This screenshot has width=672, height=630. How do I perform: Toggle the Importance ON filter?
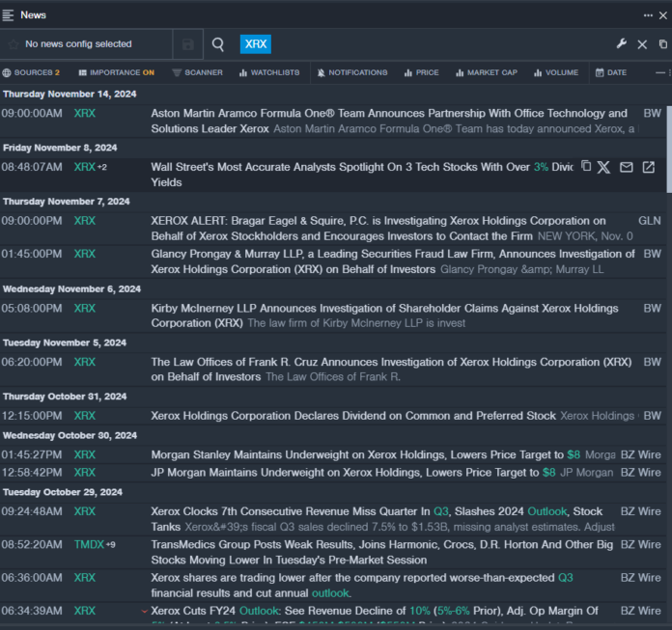(x=116, y=72)
